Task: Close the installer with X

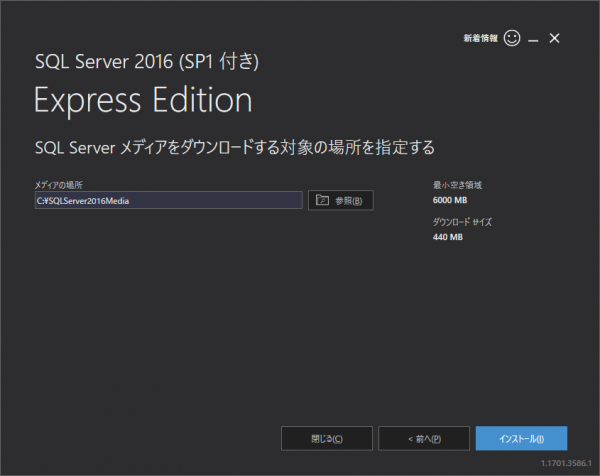Action: click(x=554, y=38)
